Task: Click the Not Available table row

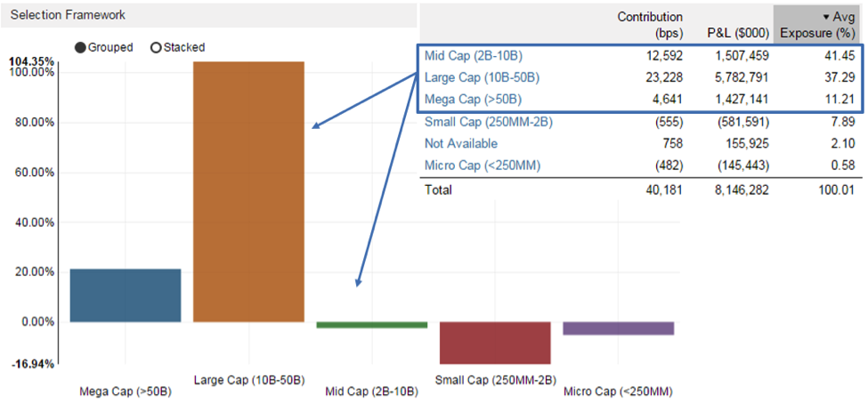Action: [461, 143]
